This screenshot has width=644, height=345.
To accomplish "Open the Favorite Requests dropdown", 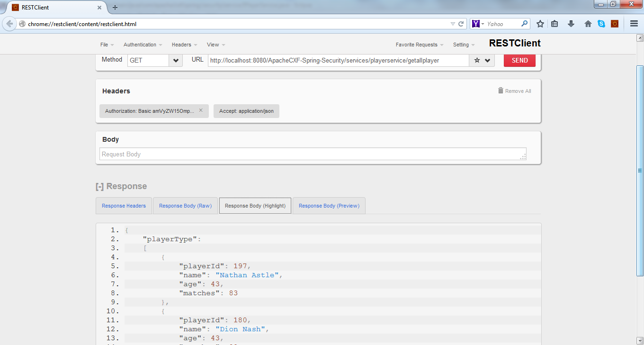I will pyautogui.click(x=417, y=44).
